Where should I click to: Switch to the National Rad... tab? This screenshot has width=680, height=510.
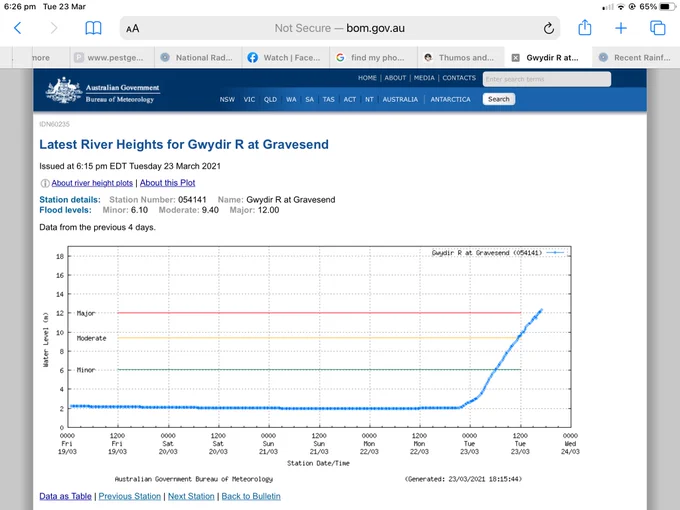click(x=198, y=58)
